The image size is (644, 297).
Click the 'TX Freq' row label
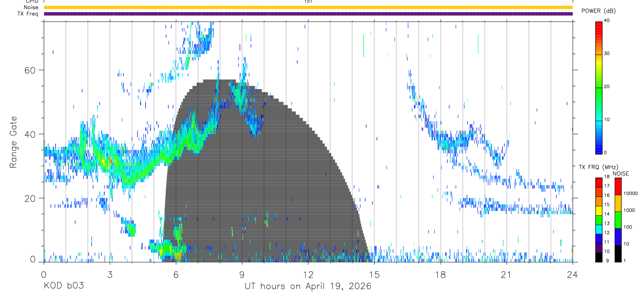tap(27, 14)
